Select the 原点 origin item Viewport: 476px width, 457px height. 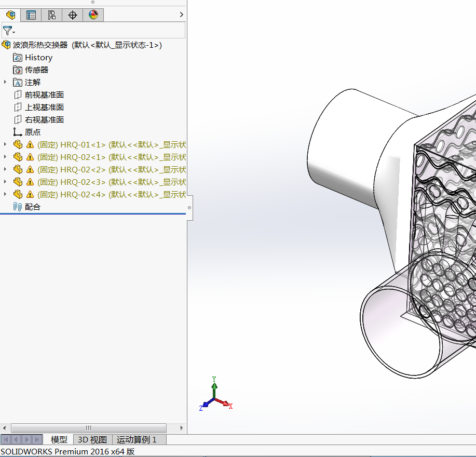[32, 132]
